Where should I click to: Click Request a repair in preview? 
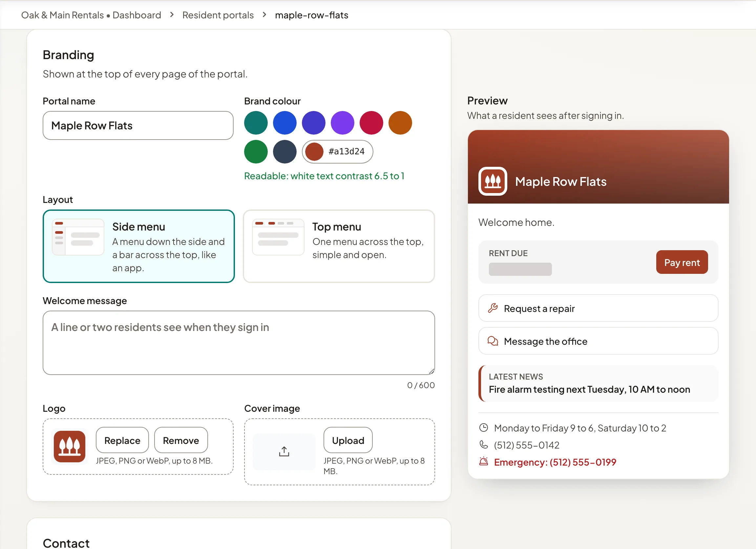pyautogui.click(x=598, y=308)
